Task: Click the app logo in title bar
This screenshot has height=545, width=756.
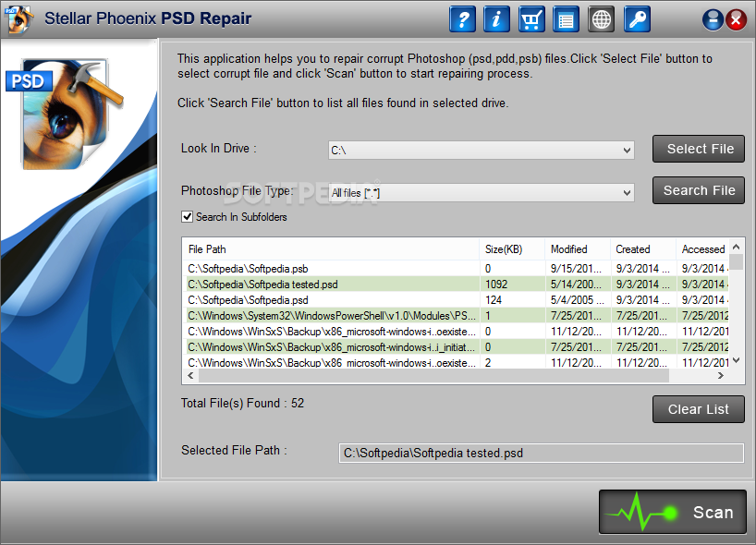Action: pos(18,19)
